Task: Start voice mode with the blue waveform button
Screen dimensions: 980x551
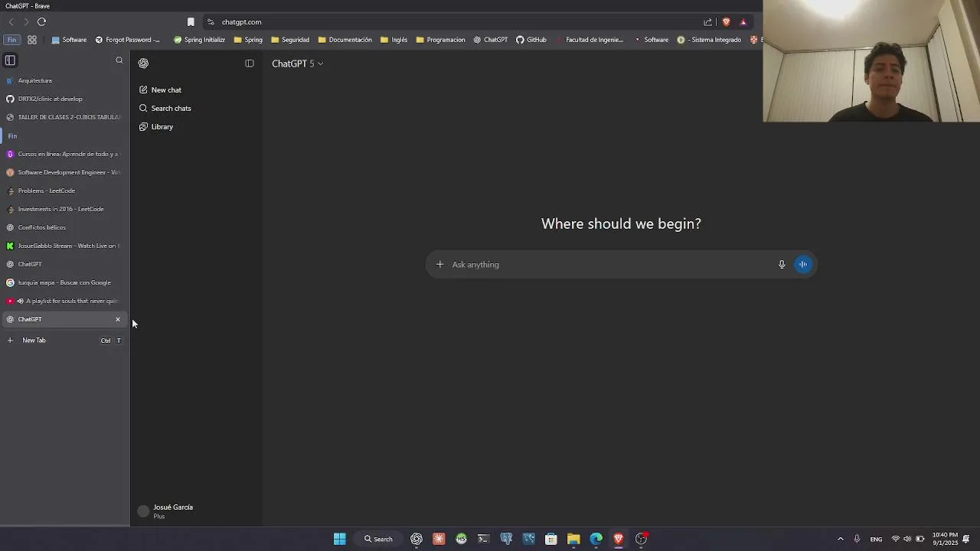Action: (x=803, y=265)
